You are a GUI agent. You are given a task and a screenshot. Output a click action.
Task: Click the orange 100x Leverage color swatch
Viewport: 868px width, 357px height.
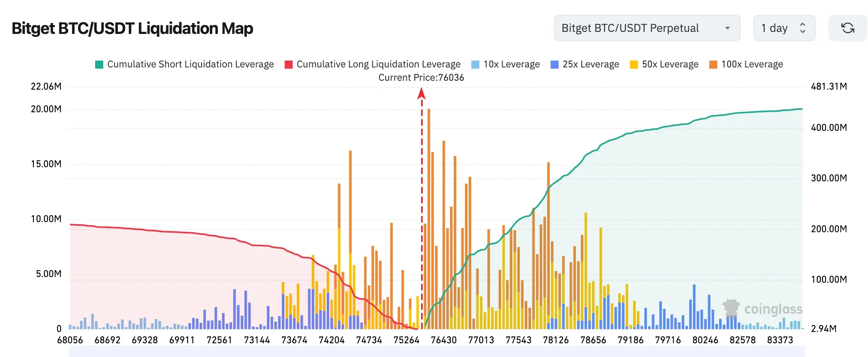pos(713,65)
